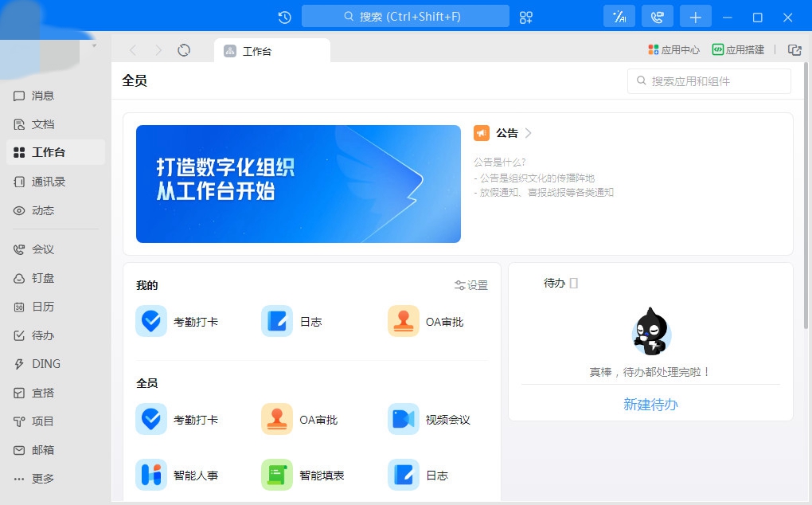Go forward with the right arrow
This screenshot has height=505, width=812.
[158, 50]
